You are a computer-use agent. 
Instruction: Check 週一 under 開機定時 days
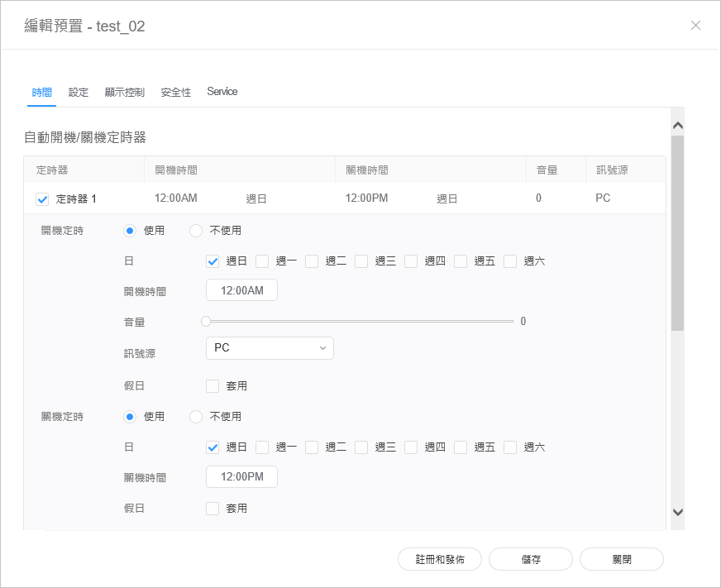click(x=262, y=261)
